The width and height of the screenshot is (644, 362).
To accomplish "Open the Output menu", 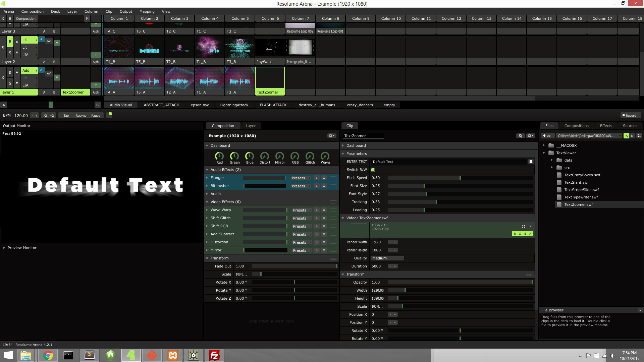I will pyautogui.click(x=126, y=11).
